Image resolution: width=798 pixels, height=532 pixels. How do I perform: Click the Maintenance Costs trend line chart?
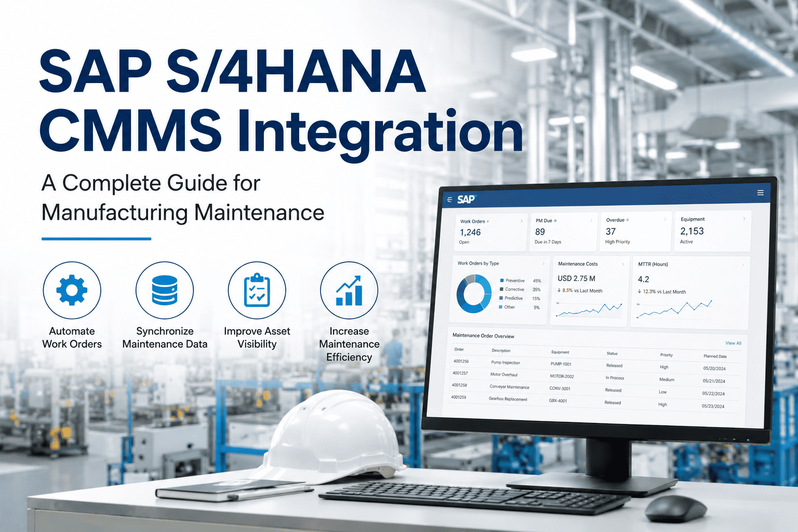click(x=589, y=310)
